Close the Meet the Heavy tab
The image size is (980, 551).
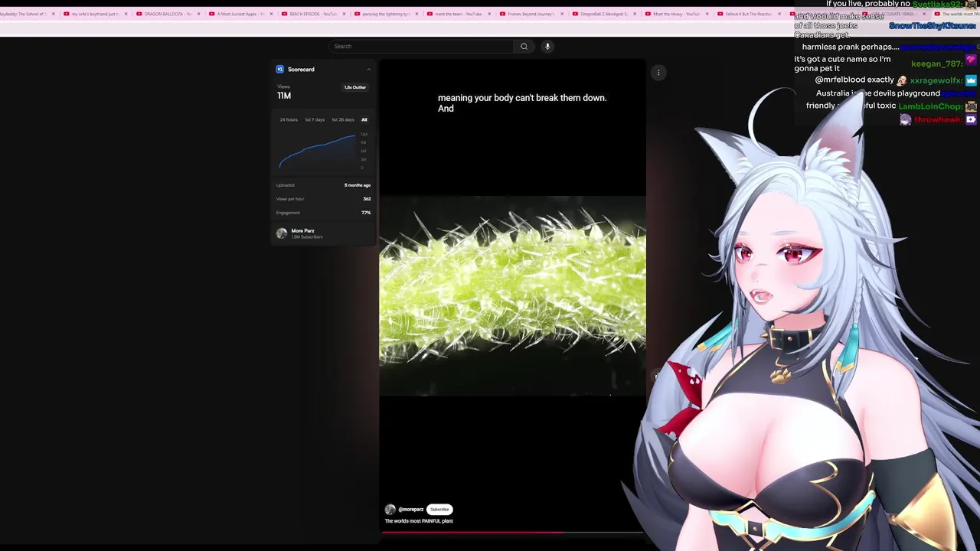pos(707,14)
